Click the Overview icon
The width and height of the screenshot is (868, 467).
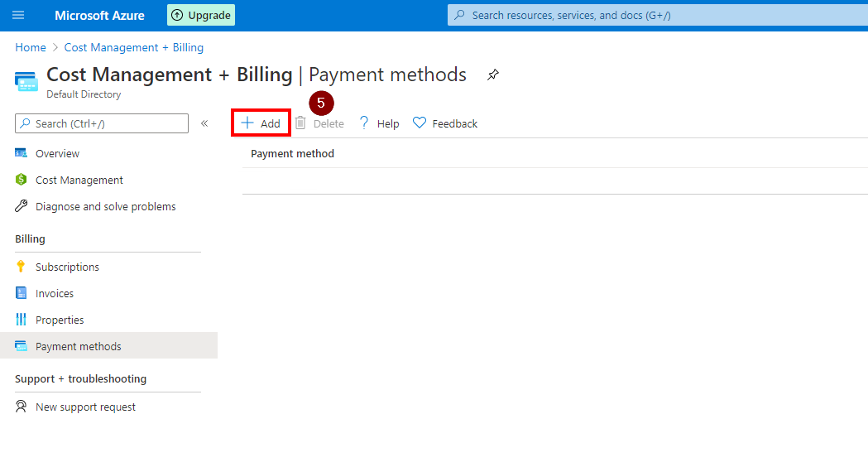21,153
